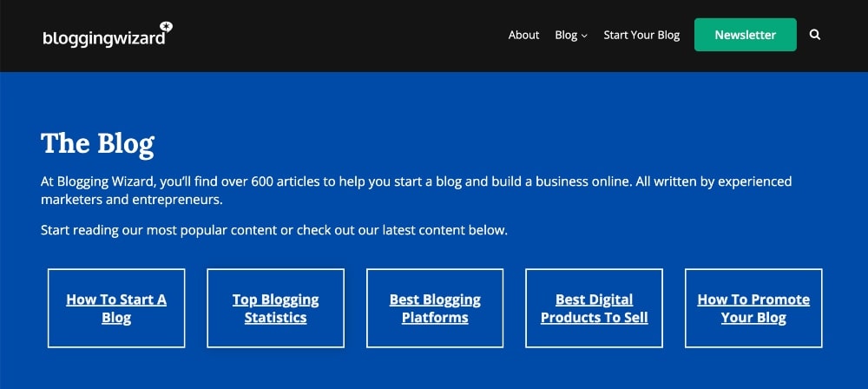This screenshot has height=389, width=868.
Task: Click the paragraph starting 'At Blogging Wizard'
Action: click(x=417, y=191)
